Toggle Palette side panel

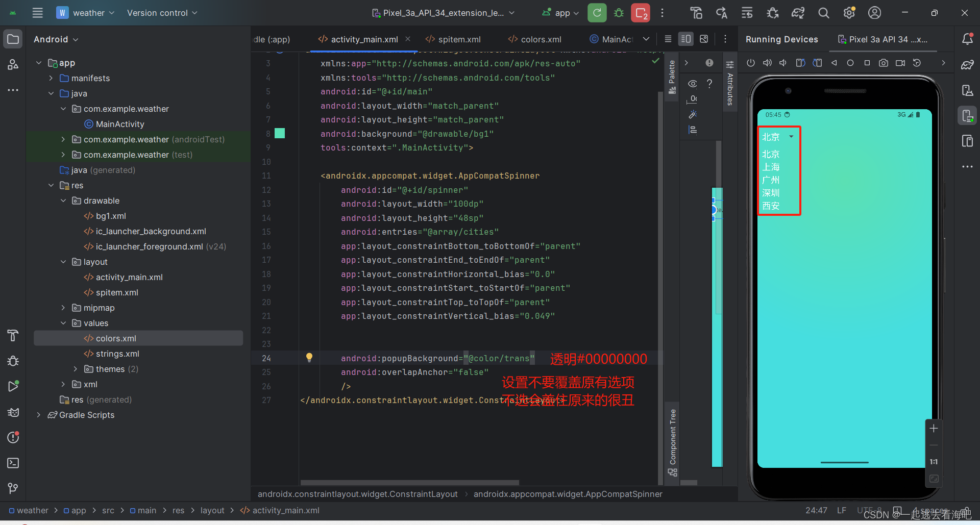click(672, 77)
